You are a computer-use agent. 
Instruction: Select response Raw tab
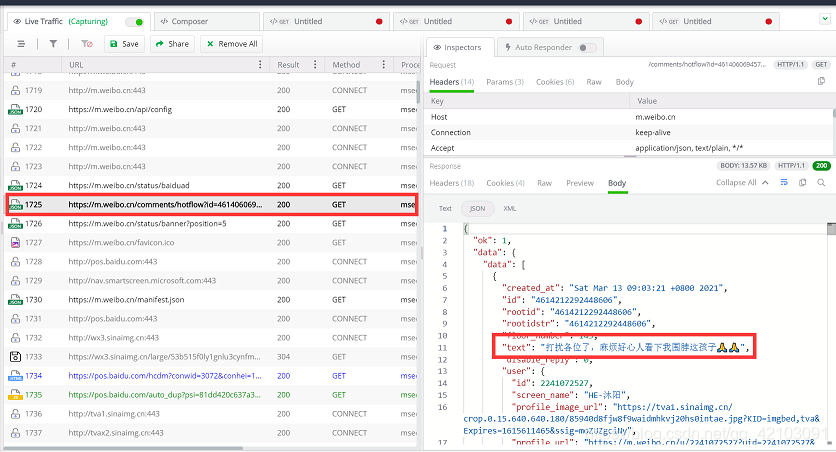[x=544, y=183]
